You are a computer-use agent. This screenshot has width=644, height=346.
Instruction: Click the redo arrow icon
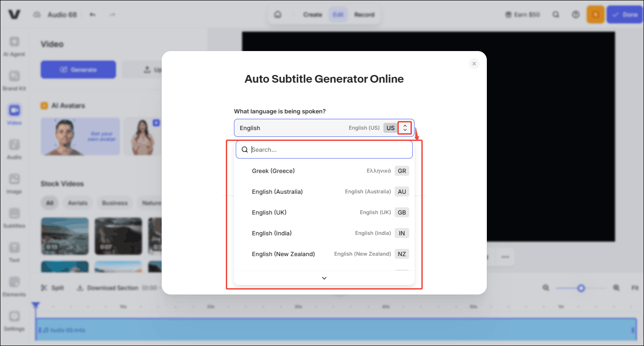coord(112,14)
